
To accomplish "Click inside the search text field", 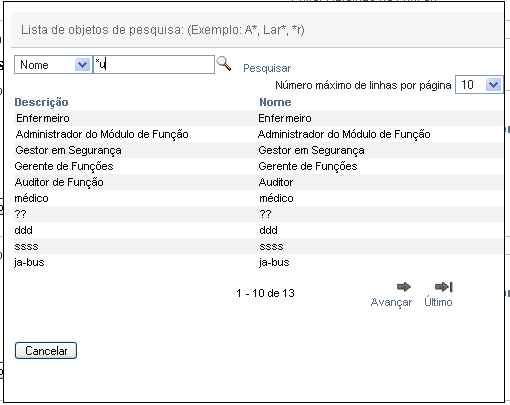I will [154, 65].
